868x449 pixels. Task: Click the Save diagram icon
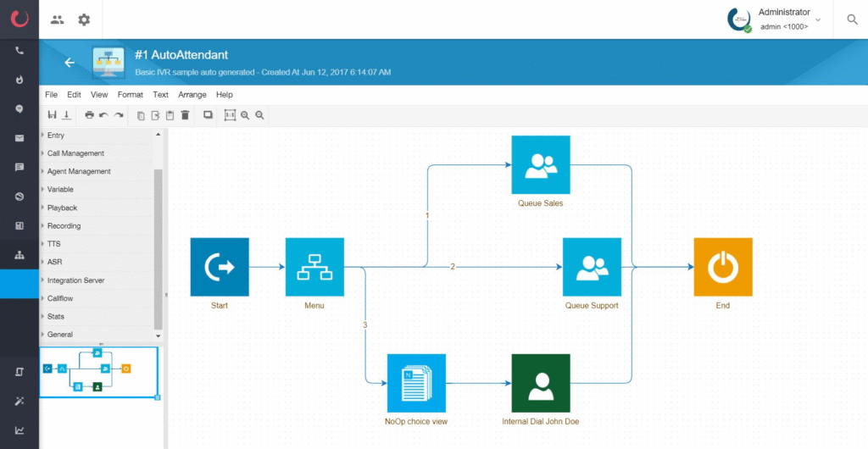point(52,115)
